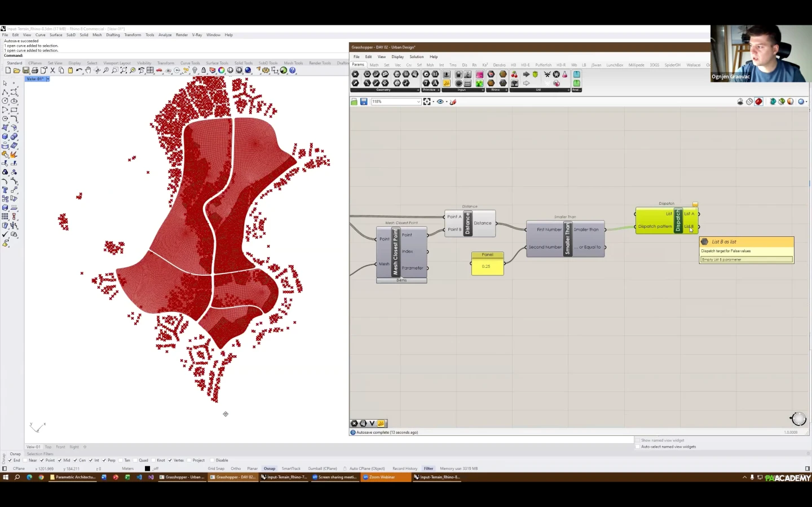Click the black layer color swatch

(148, 469)
